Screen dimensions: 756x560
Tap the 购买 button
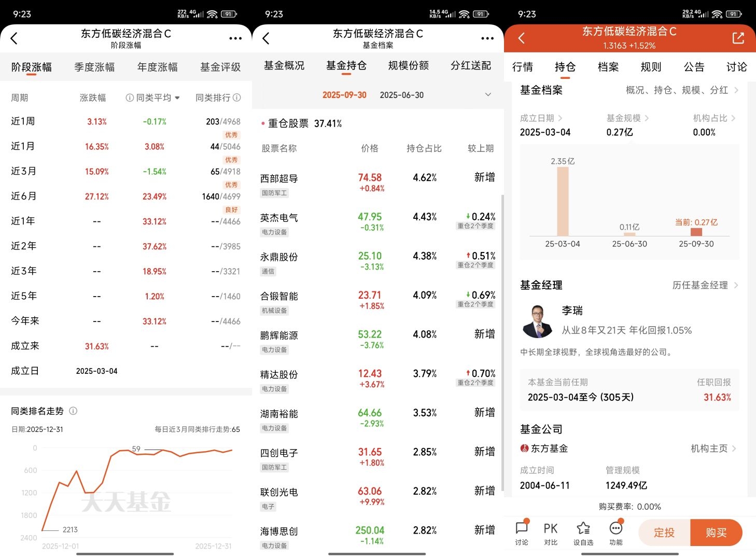click(717, 533)
